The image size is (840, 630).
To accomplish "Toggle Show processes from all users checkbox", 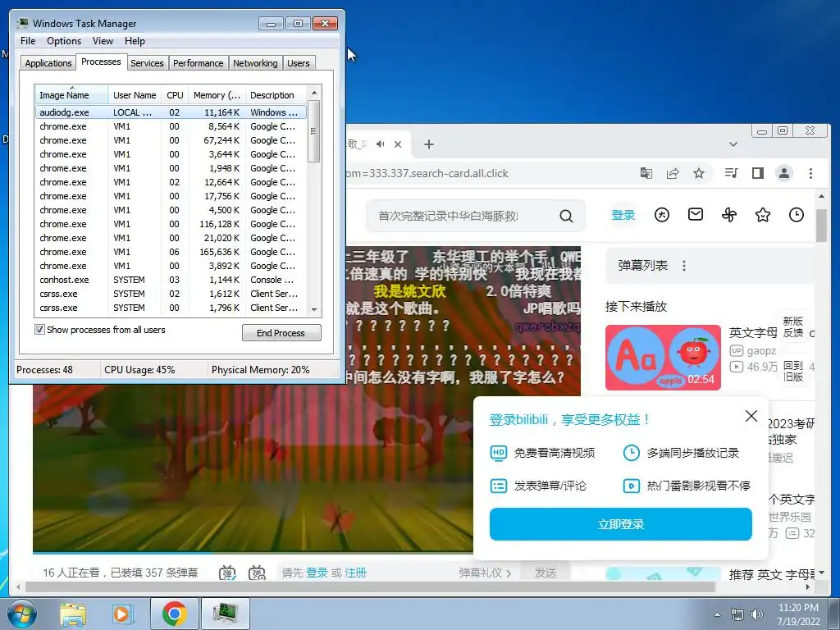I will pos(39,330).
